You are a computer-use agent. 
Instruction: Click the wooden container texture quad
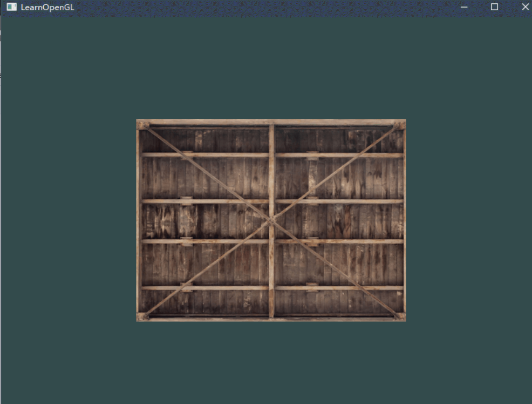271,220
